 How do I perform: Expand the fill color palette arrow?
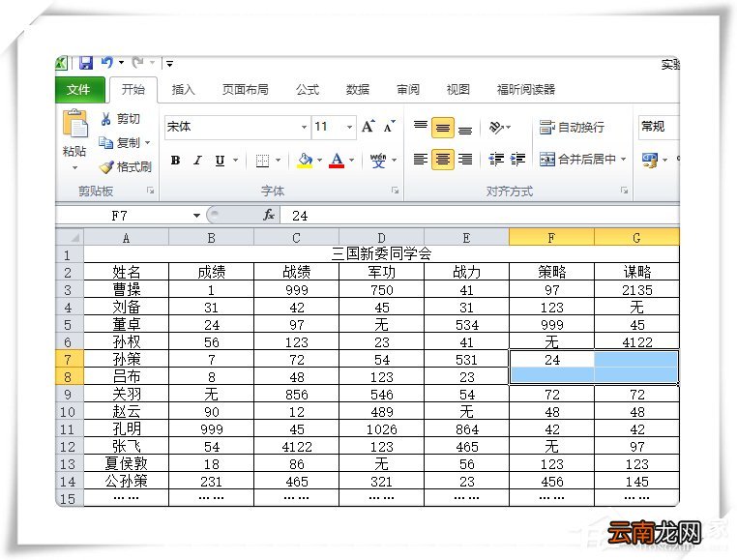point(319,161)
